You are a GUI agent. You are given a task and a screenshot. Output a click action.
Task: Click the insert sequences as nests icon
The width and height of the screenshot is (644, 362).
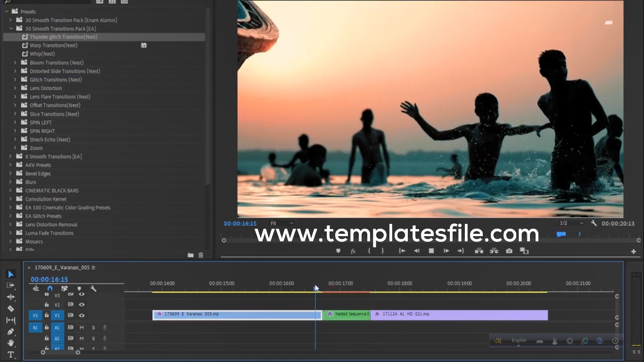click(35, 288)
